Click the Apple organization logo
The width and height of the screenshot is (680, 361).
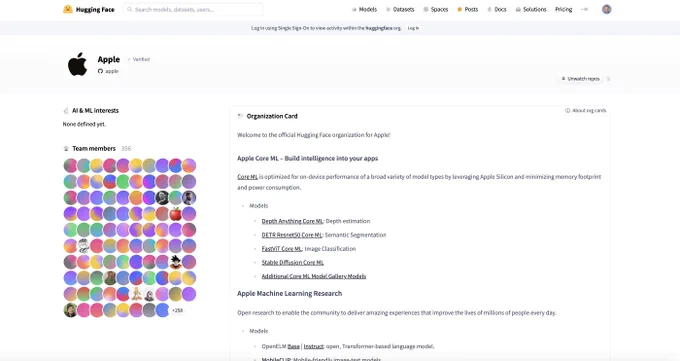(x=78, y=65)
